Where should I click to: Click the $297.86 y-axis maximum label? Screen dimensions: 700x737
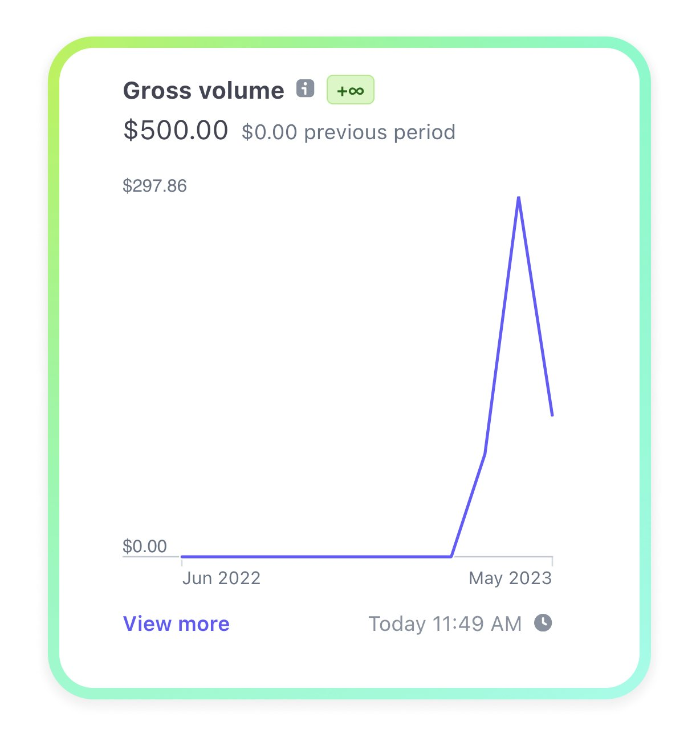[x=154, y=186]
